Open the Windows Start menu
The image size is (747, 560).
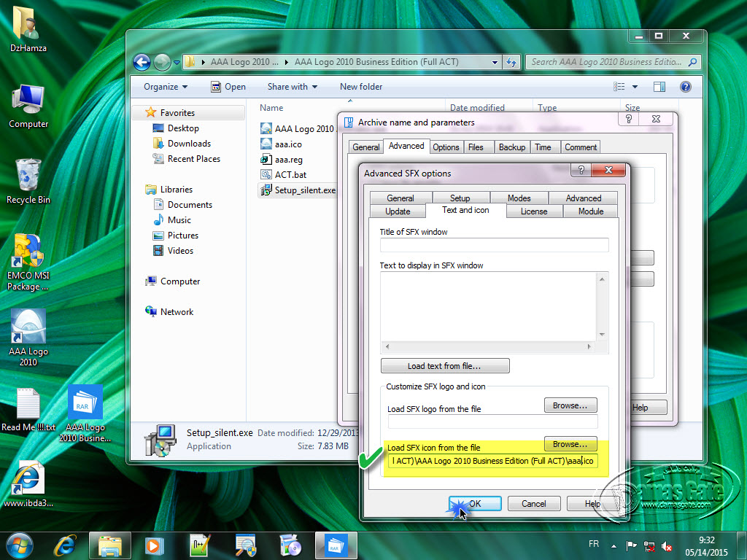tap(19, 545)
